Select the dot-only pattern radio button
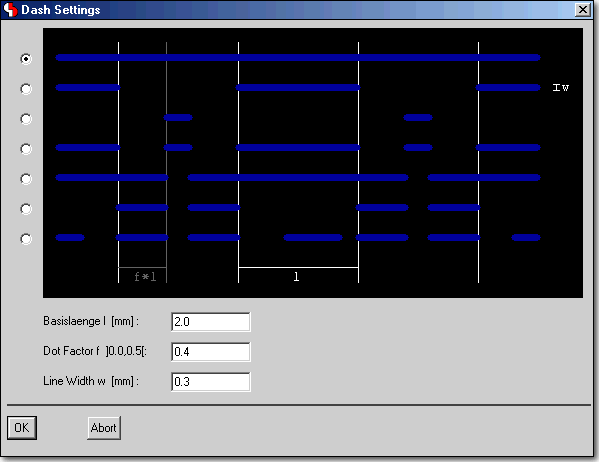This screenshot has width=599, height=462. (x=26, y=119)
